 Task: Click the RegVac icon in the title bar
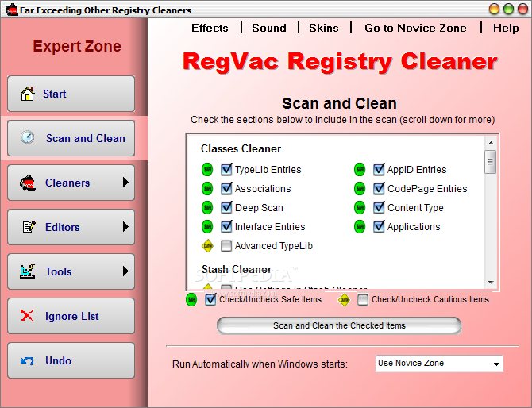point(12,10)
